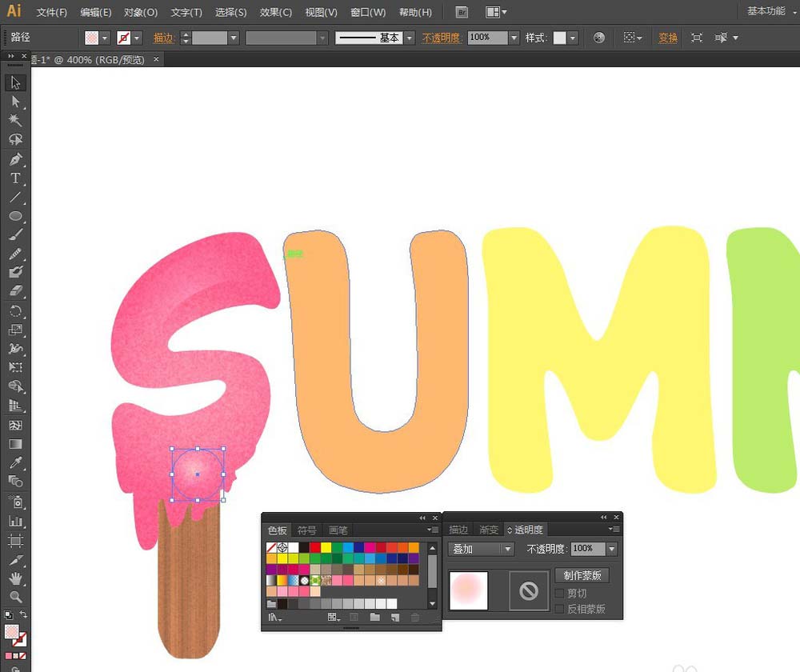Viewport: 800px width, 672px height.
Task: Select the Gradient tool
Action: coord(15,444)
